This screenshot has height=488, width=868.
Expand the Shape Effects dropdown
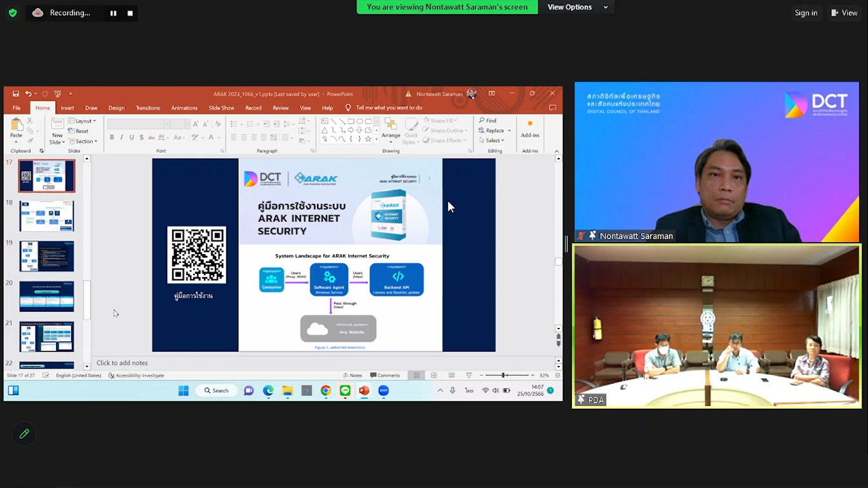tap(445, 141)
